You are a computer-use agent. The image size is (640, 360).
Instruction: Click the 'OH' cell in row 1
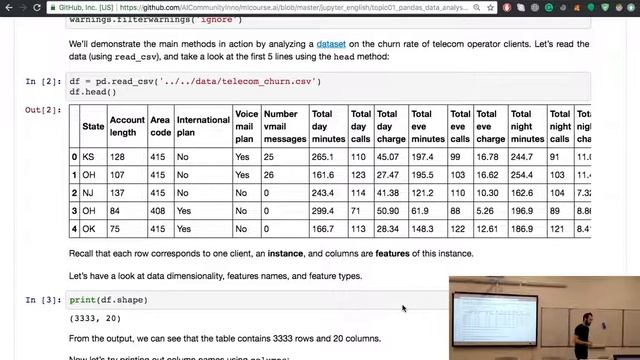93,175
